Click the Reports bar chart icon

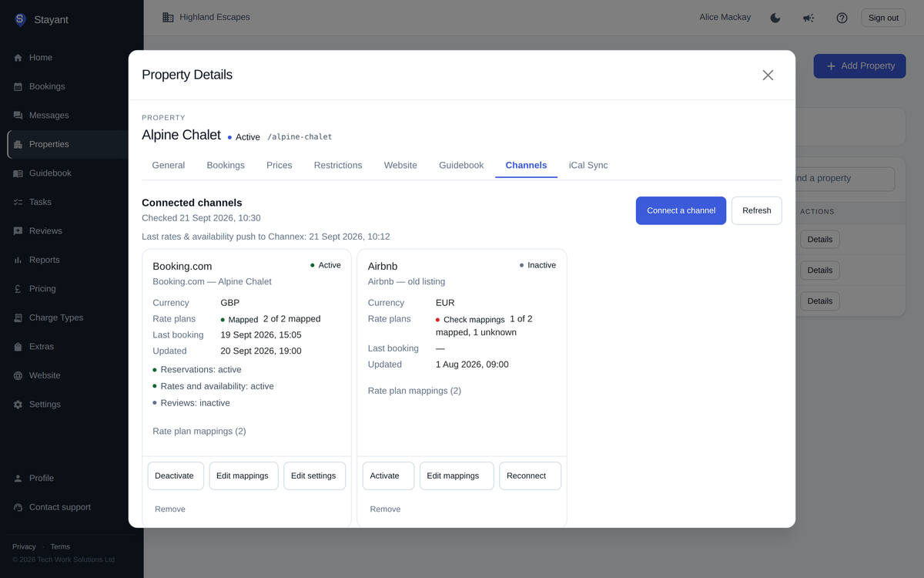(18, 260)
